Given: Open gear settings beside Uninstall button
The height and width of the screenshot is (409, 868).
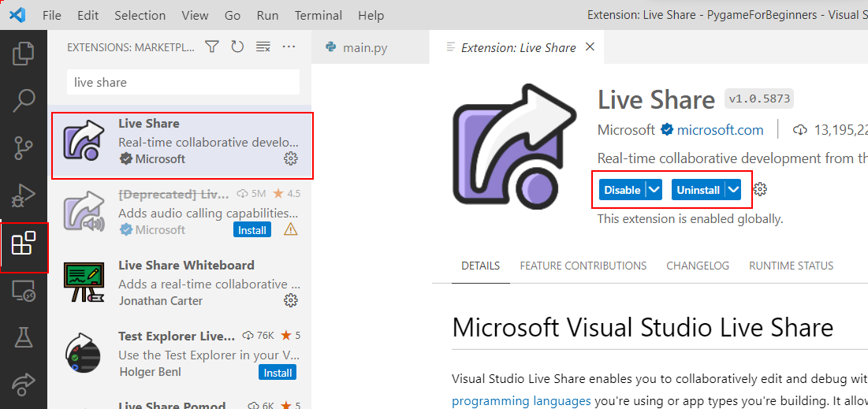Looking at the screenshot, I should 761,189.
